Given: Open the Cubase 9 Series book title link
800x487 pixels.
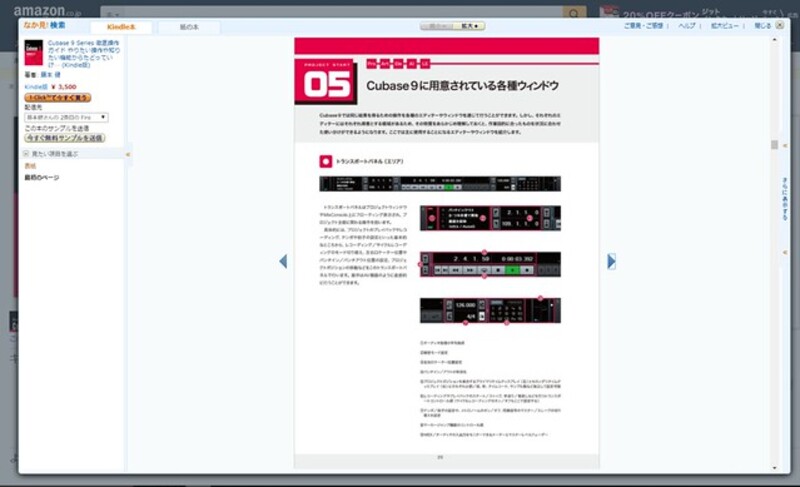Looking at the screenshot, I should pos(84,54).
